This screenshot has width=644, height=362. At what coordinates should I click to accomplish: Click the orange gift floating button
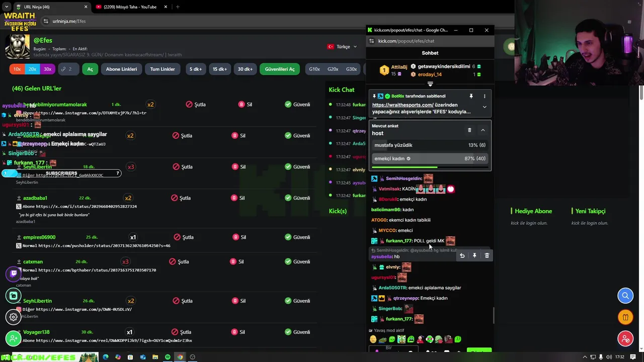click(x=625, y=317)
